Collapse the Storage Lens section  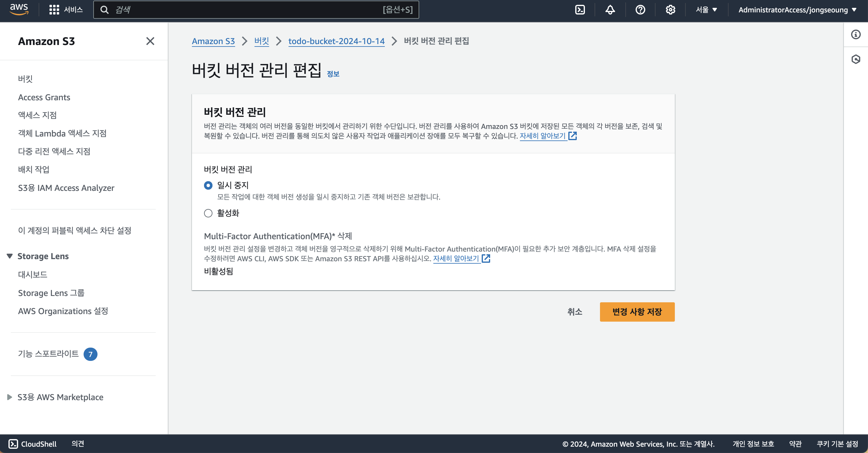pos(10,256)
